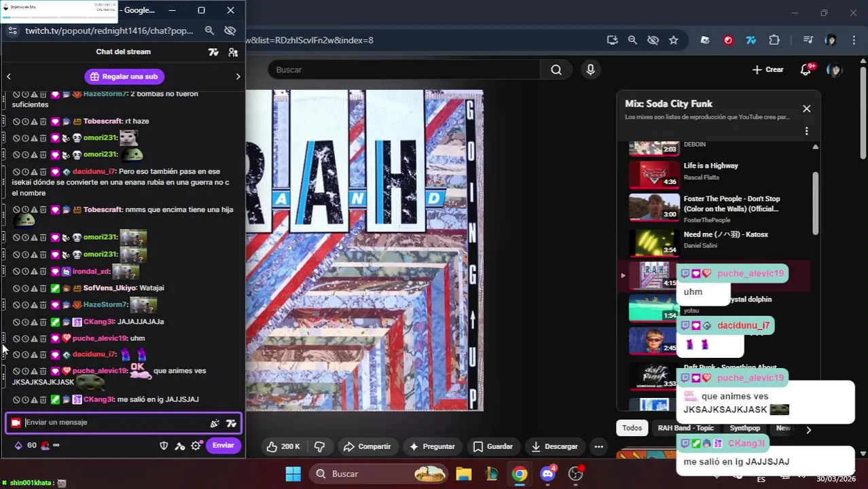The height and width of the screenshot is (489, 868).
Task: Ban puche_alevic19 on the 'uhm' message
Action: [16, 338]
